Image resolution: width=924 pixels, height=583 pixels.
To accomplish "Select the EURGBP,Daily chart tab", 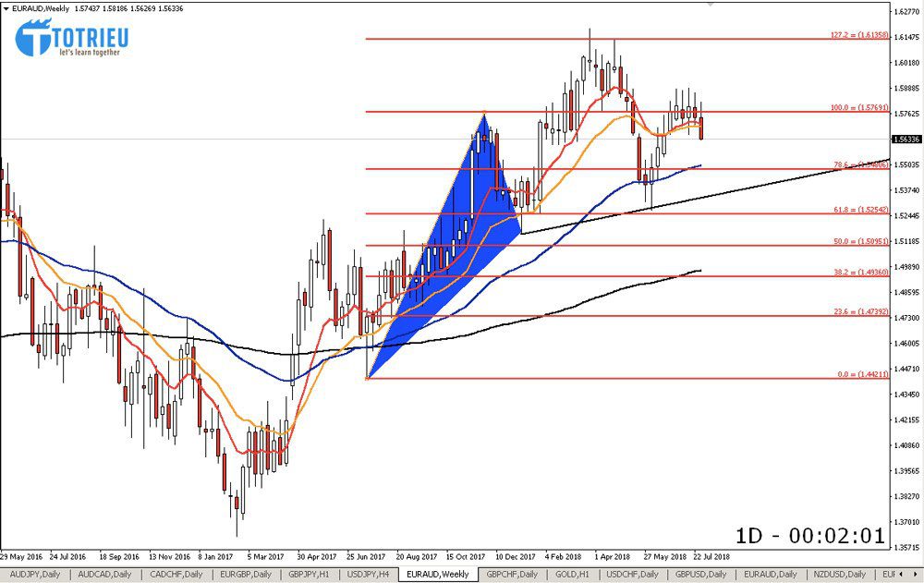I will pyautogui.click(x=246, y=574).
